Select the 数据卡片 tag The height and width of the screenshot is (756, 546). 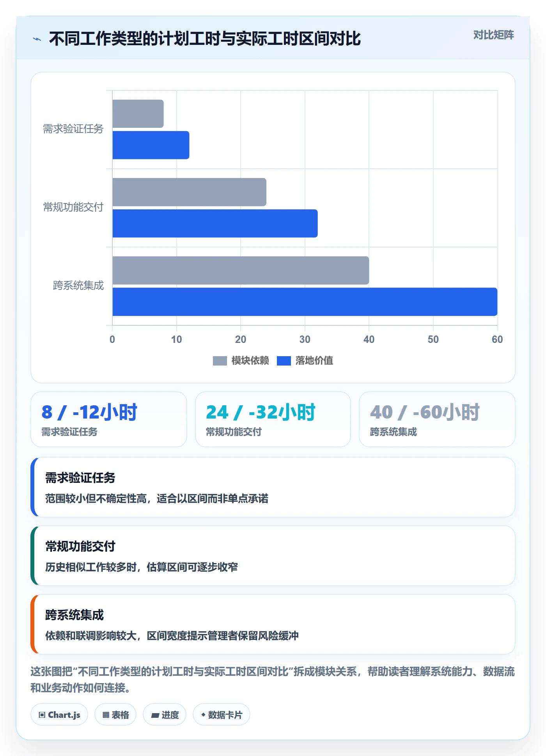[x=222, y=715]
